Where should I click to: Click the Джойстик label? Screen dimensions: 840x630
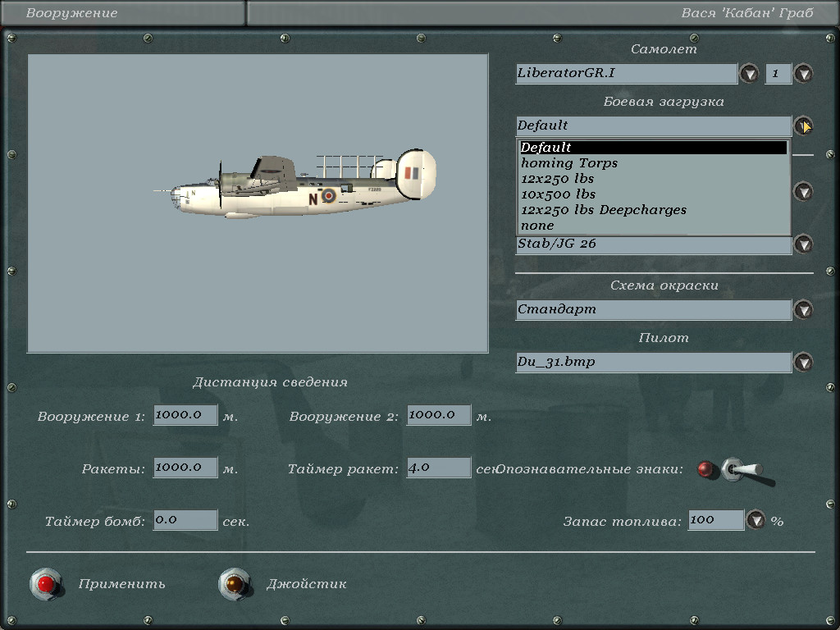307,584
